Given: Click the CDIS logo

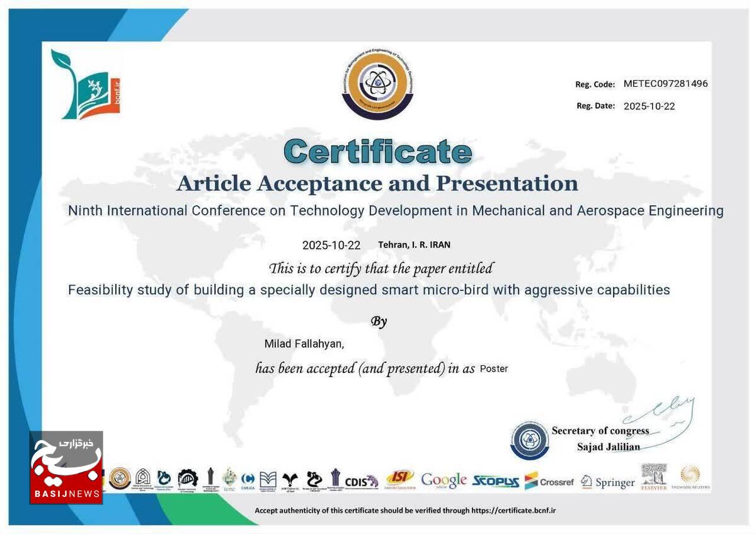Looking at the screenshot, I should coord(362,482).
